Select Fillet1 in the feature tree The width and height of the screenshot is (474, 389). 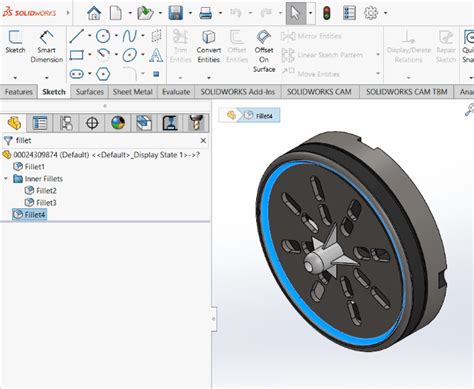click(x=29, y=166)
